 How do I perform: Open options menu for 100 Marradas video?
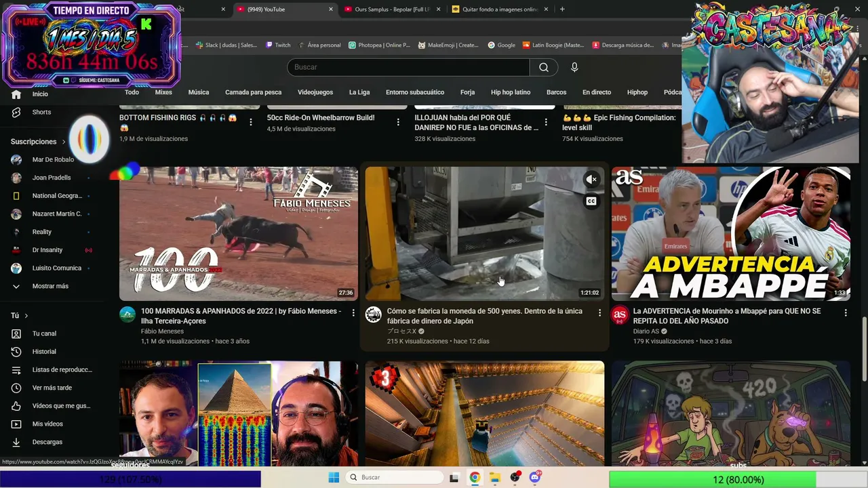(x=353, y=312)
